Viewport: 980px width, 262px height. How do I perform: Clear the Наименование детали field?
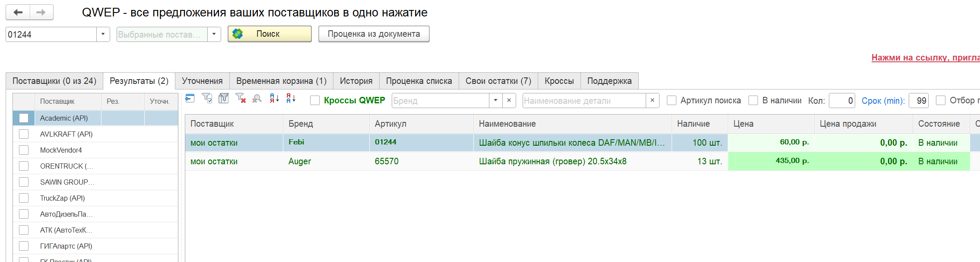[x=652, y=100]
